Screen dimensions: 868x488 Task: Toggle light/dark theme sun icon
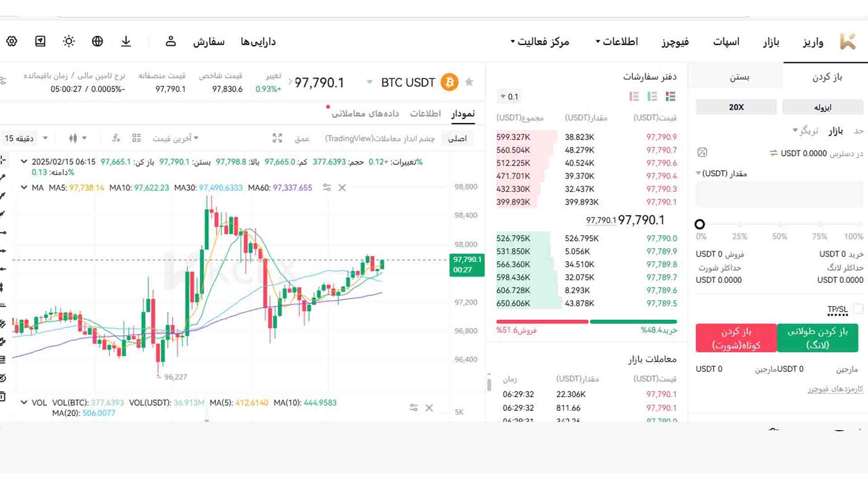tap(69, 42)
